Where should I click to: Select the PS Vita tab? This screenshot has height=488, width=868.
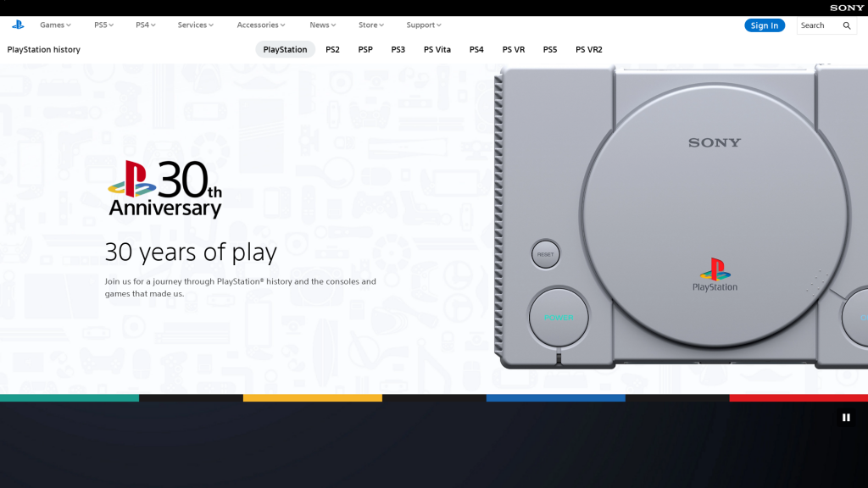pos(437,50)
